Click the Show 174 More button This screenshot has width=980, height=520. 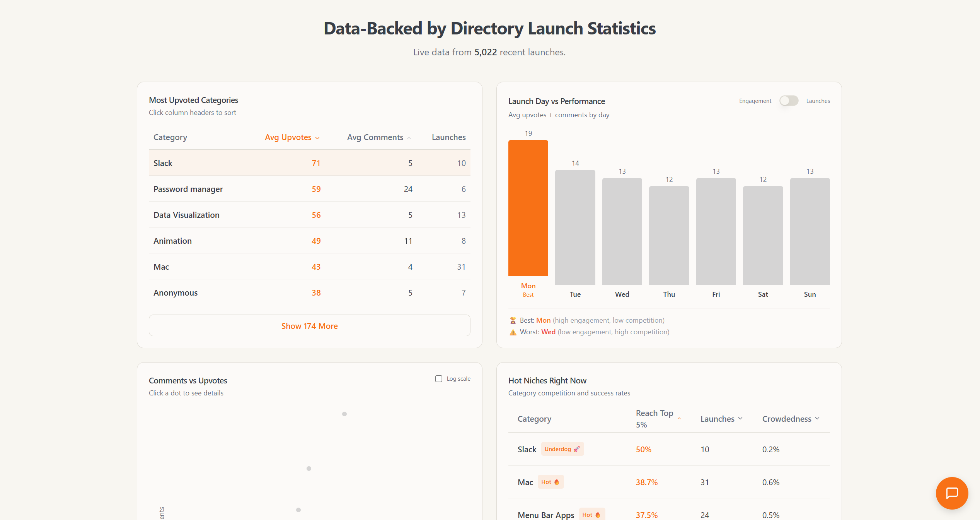(309, 325)
